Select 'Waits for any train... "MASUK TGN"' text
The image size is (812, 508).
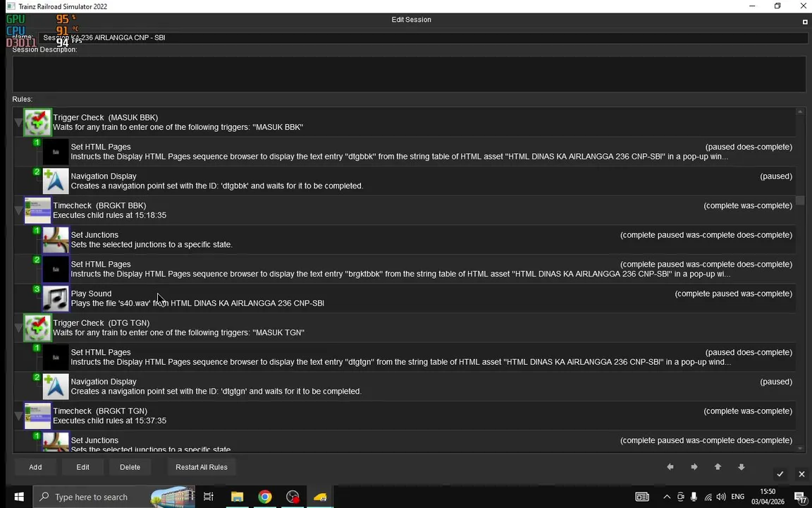tap(178, 332)
